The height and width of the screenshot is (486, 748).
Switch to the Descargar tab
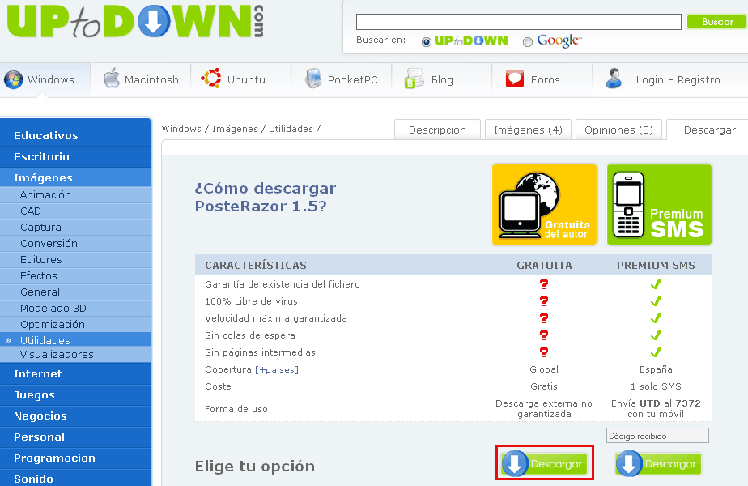[x=709, y=130]
